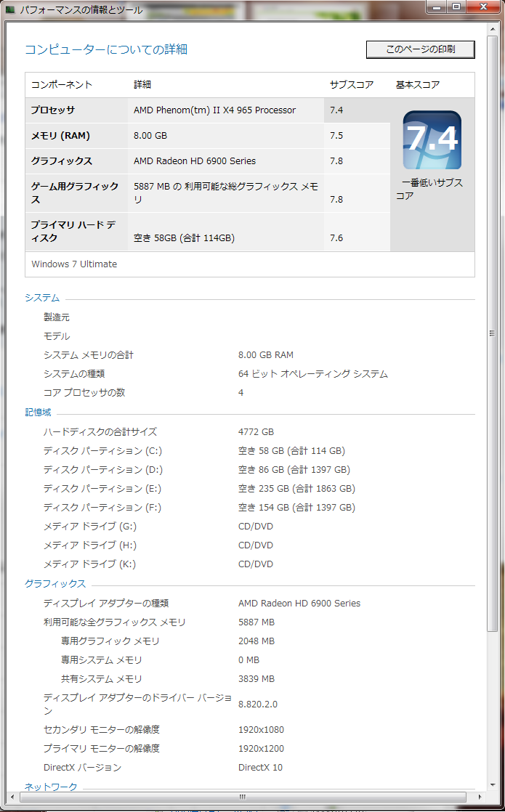This screenshot has height=812, width=505.
Task: Click the プロセッサ row label
Action: pos(53,110)
